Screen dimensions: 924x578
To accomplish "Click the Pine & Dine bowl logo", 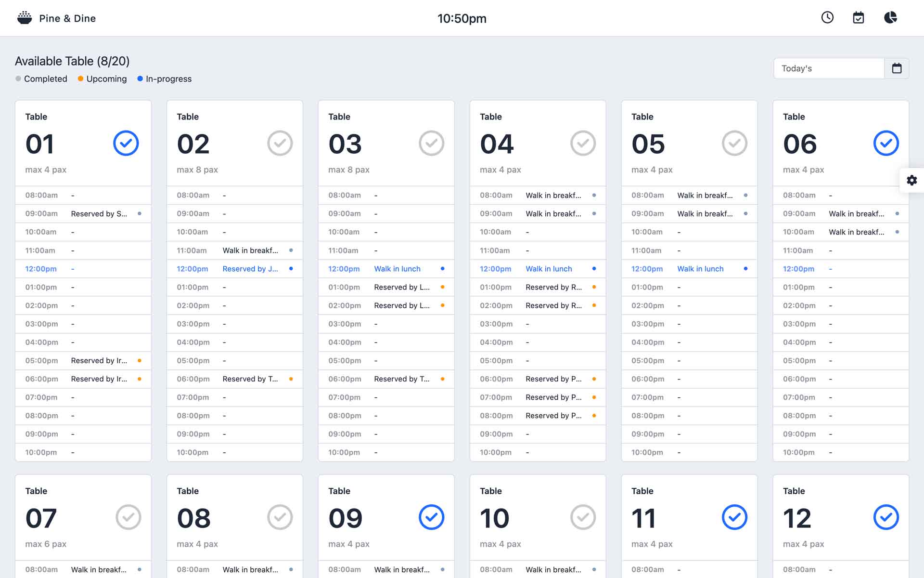I will [x=25, y=18].
